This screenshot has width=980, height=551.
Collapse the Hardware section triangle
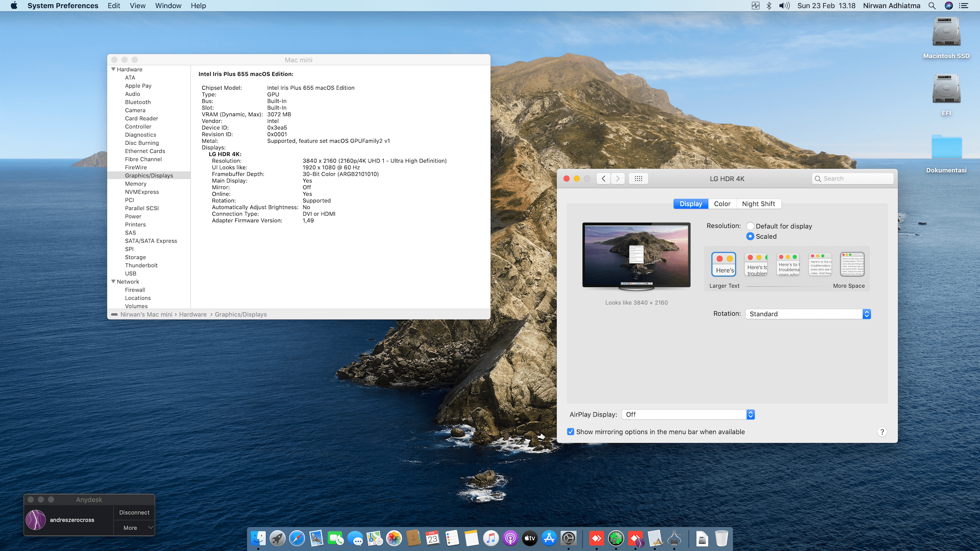pyautogui.click(x=113, y=69)
